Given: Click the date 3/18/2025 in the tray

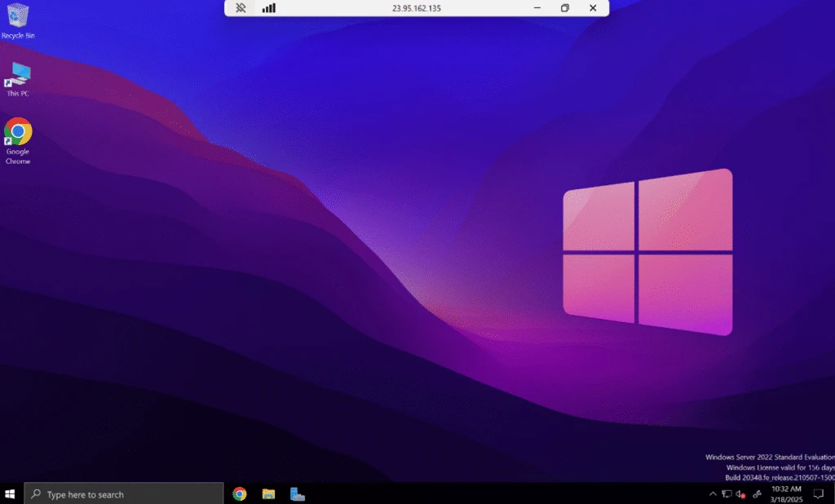Looking at the screenshot, I should click(784, 498).
